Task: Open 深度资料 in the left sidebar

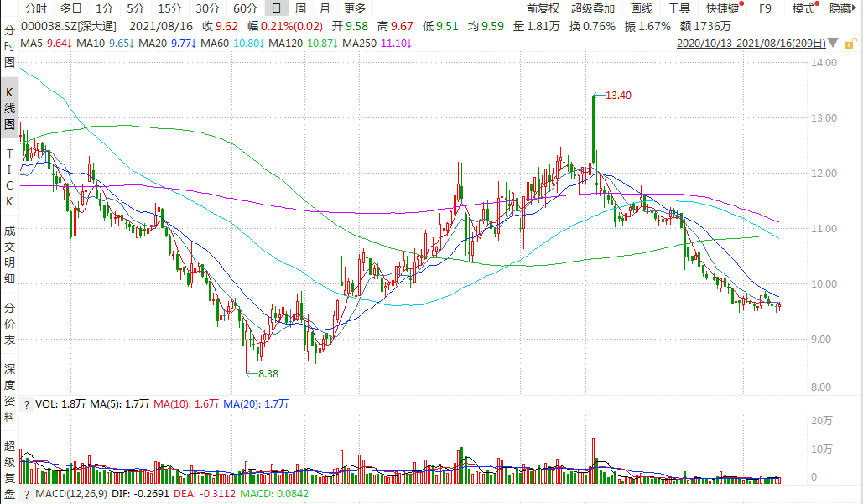Action: click(9, 392)
